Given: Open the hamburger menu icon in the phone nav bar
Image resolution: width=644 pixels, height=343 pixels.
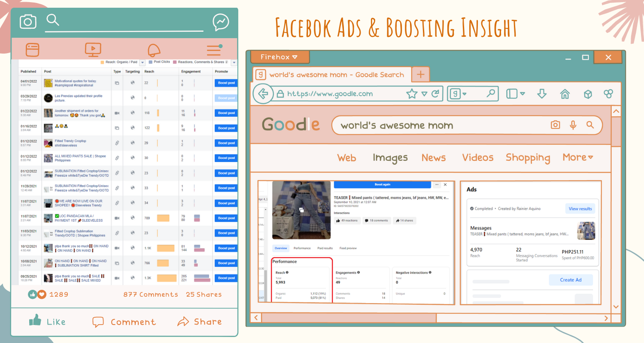Looking at the screenshot, I should 214,50.
